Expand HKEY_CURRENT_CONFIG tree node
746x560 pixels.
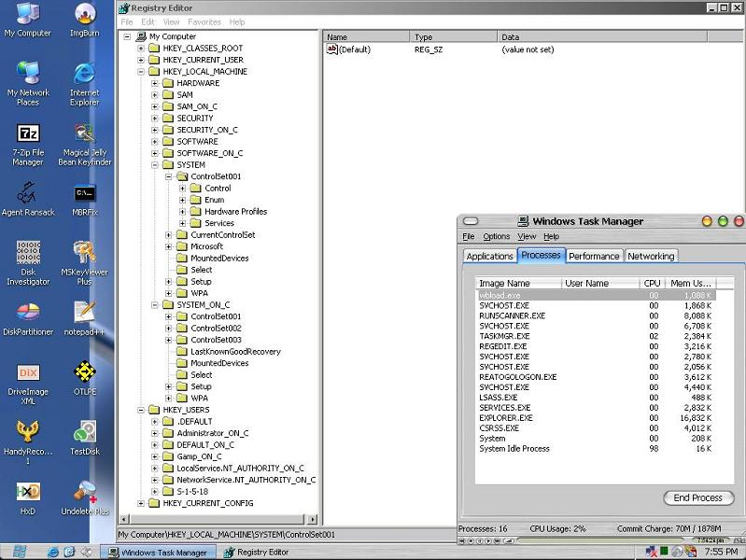141,503
